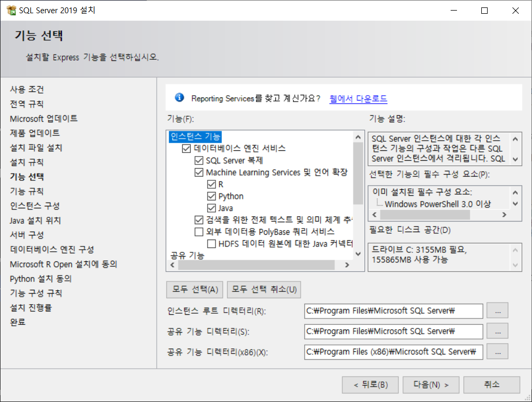Click the disk space text 드라이브 C: 3155MB 필요
Viewport: 532px width, 402px height.
click(x=419, y=250)
